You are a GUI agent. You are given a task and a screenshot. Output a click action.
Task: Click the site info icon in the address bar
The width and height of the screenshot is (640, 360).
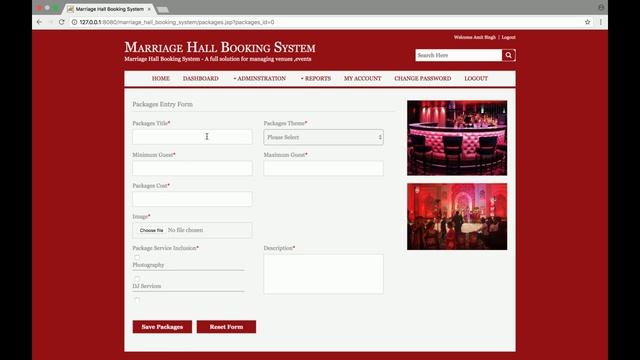74,22
